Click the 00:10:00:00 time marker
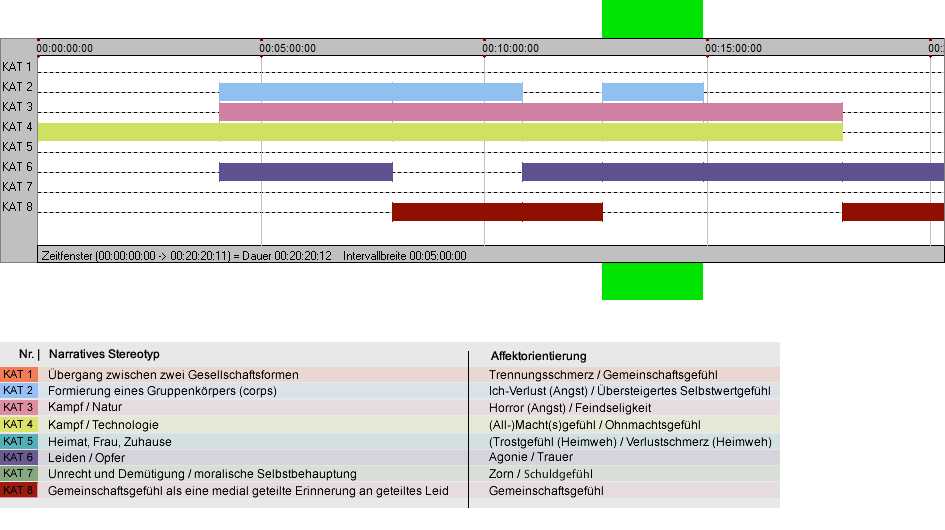The image size is (945, 530). pyautogui.click(x=510, y=48)
